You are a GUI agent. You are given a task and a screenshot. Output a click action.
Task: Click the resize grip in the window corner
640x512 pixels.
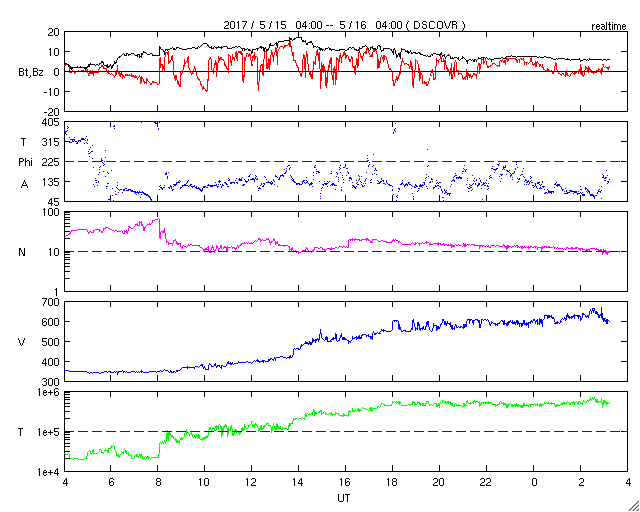coord(634,506)
